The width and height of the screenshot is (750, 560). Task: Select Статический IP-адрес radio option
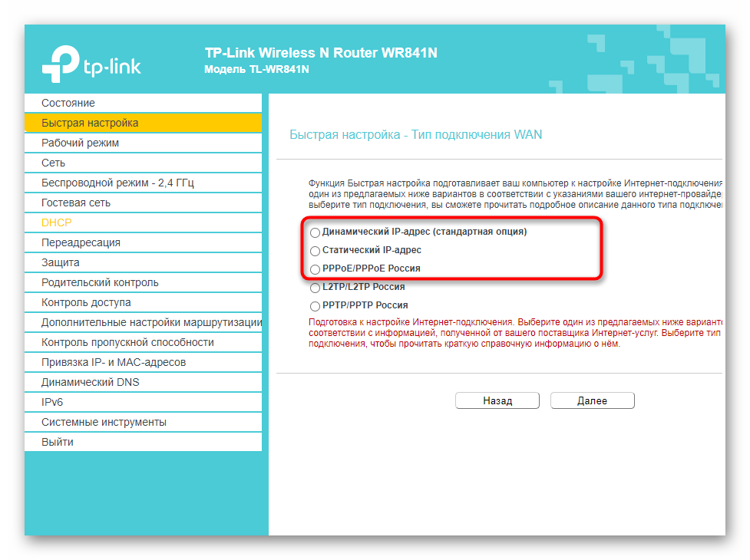pyautogui.click(x=315, y=251)
